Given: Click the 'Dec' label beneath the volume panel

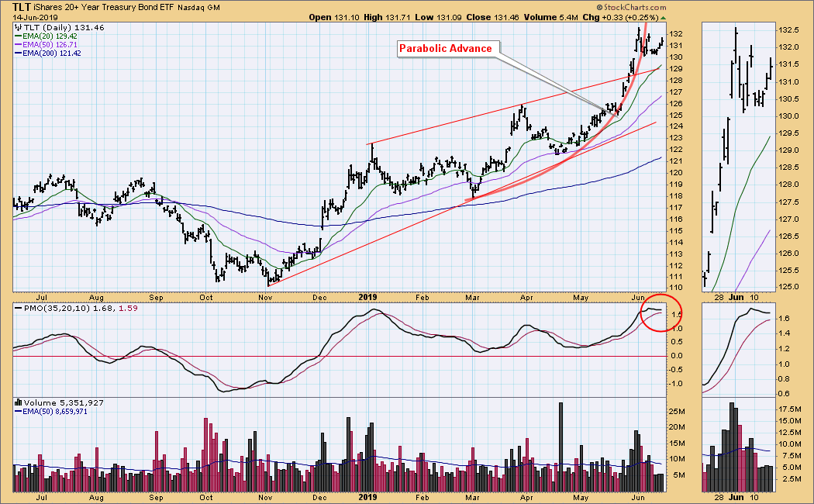Looking at the screenshot, I should pyautogui.click(x=319, y=497).
